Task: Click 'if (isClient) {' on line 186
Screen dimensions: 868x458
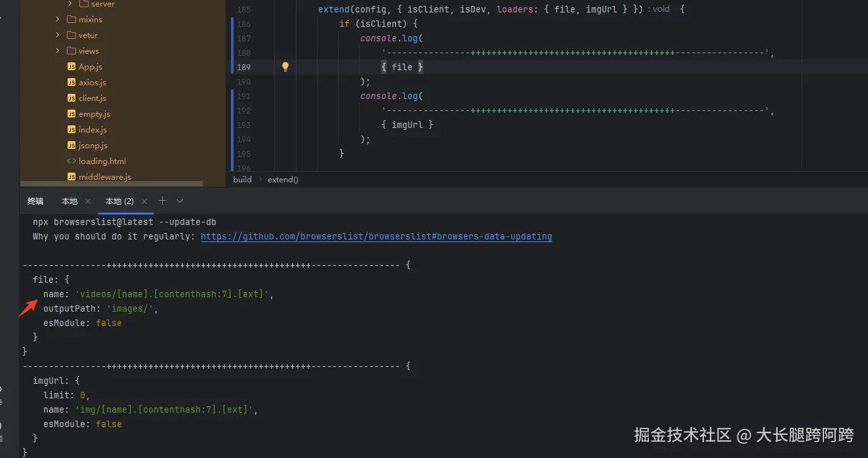Action: (x=379, y=24)
